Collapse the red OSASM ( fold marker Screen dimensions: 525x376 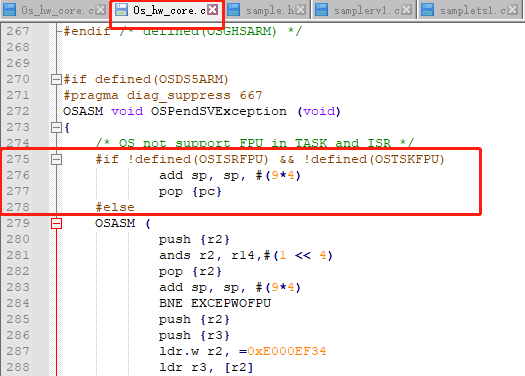click(x=56, y=223)
